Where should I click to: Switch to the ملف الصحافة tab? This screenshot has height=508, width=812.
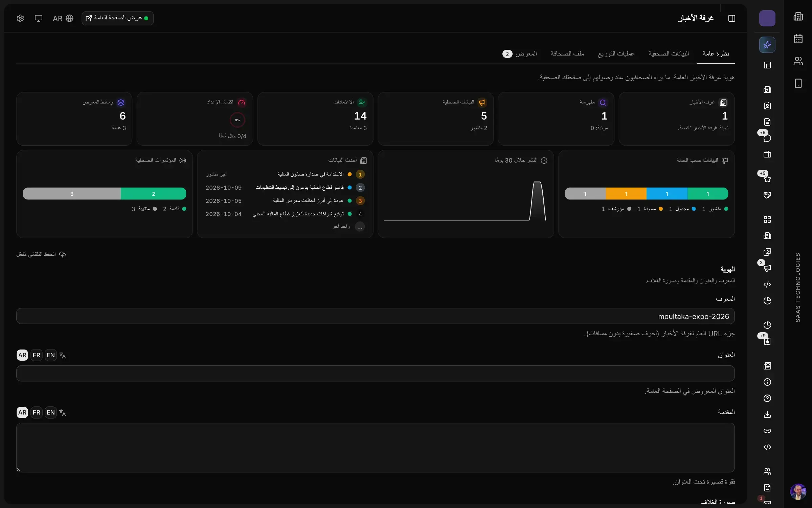[x=567, y=54]
